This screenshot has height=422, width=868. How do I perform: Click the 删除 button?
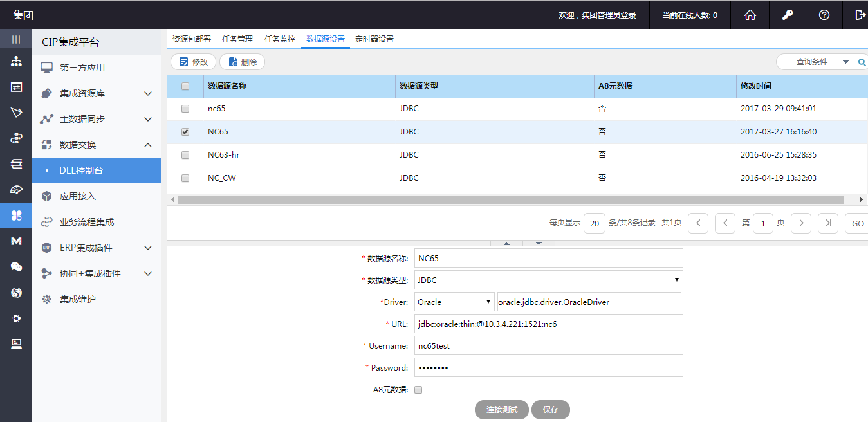click(242, 62)
